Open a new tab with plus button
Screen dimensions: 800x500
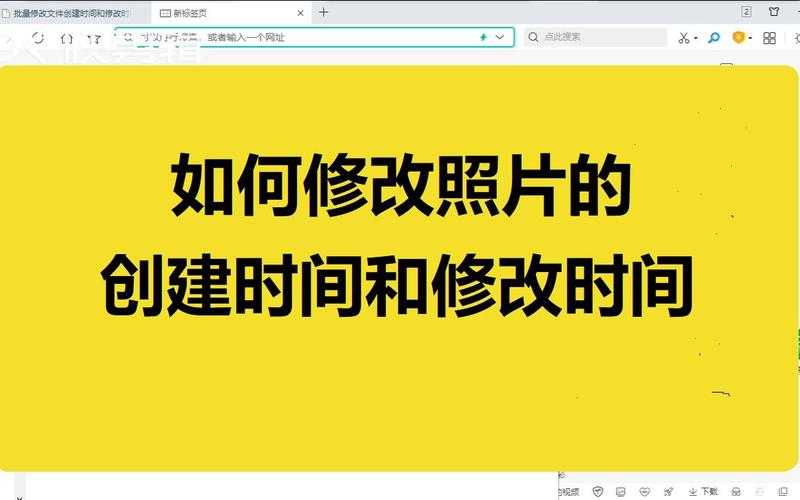pyautogui.click(x=323, y=12)
